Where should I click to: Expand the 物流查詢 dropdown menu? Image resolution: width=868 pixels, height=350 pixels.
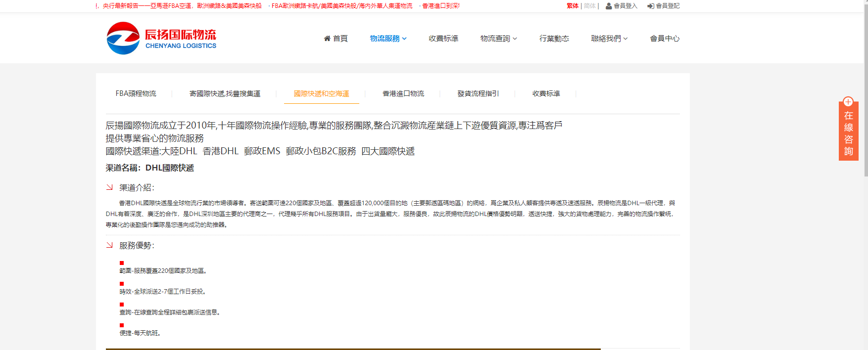pos(498,39)
